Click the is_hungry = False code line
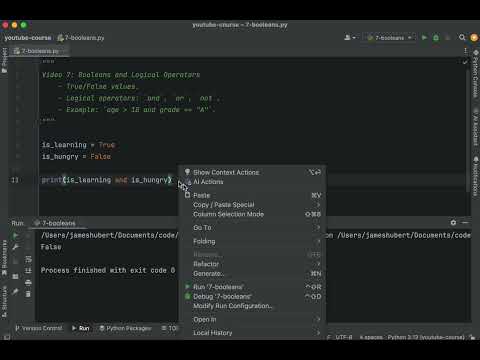480x360 pixels. click(76, 157)
